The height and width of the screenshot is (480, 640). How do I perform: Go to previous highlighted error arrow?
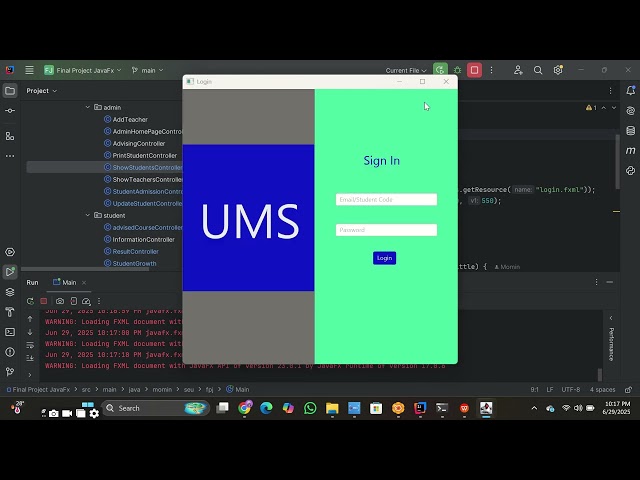pos(604,108)
